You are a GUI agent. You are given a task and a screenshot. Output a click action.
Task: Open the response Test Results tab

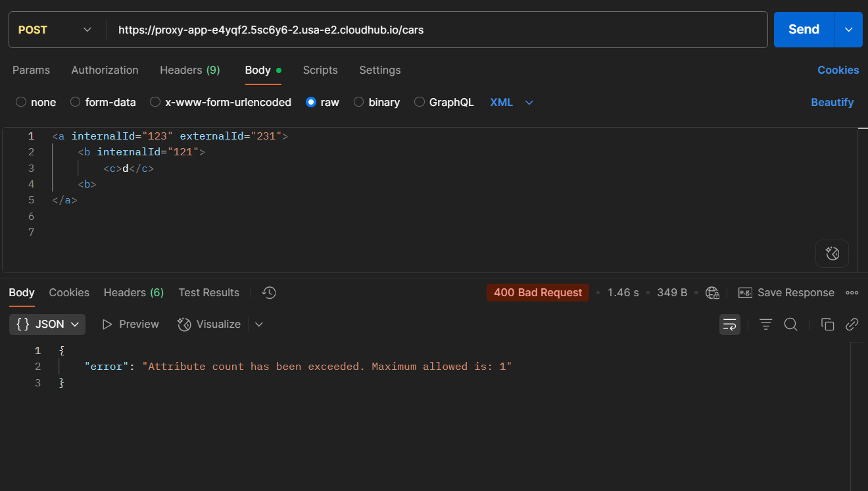pyautogui.click(x=208, y=293)
